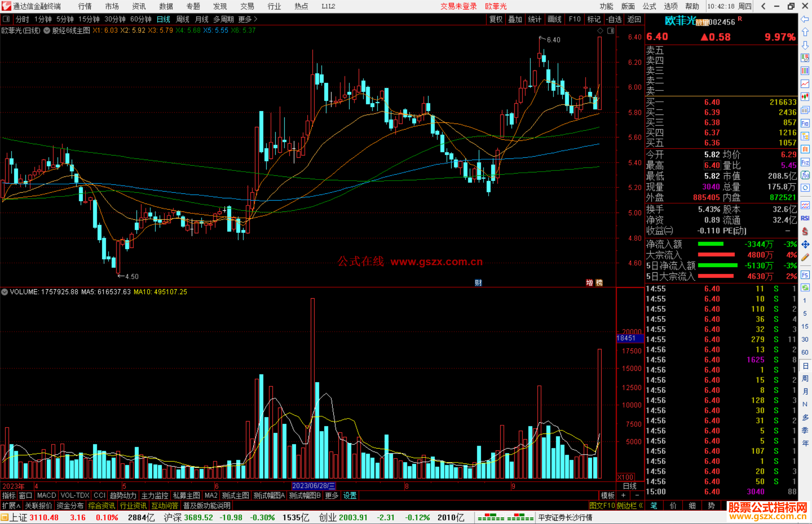Screen dimensions: 812x524
Task: Click the 复权 button
Action: point(496,19)
